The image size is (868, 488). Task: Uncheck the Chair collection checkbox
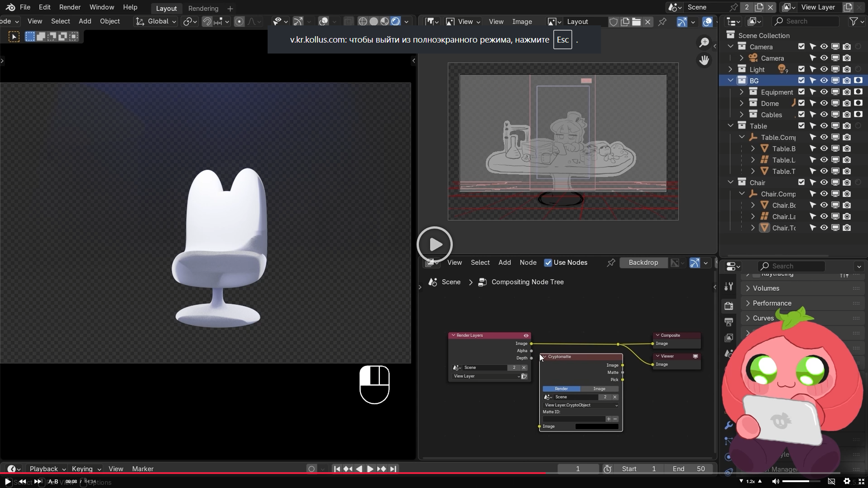[801, 182]
